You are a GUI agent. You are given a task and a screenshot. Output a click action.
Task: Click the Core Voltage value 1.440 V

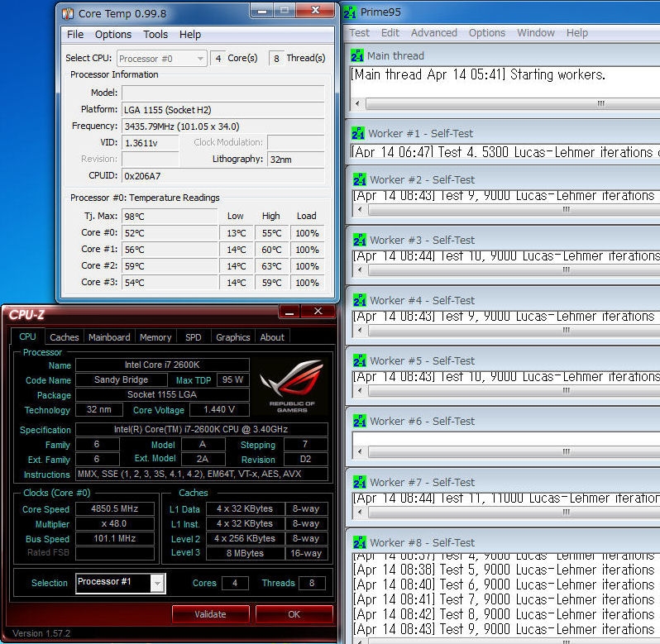tap(219, 410)
